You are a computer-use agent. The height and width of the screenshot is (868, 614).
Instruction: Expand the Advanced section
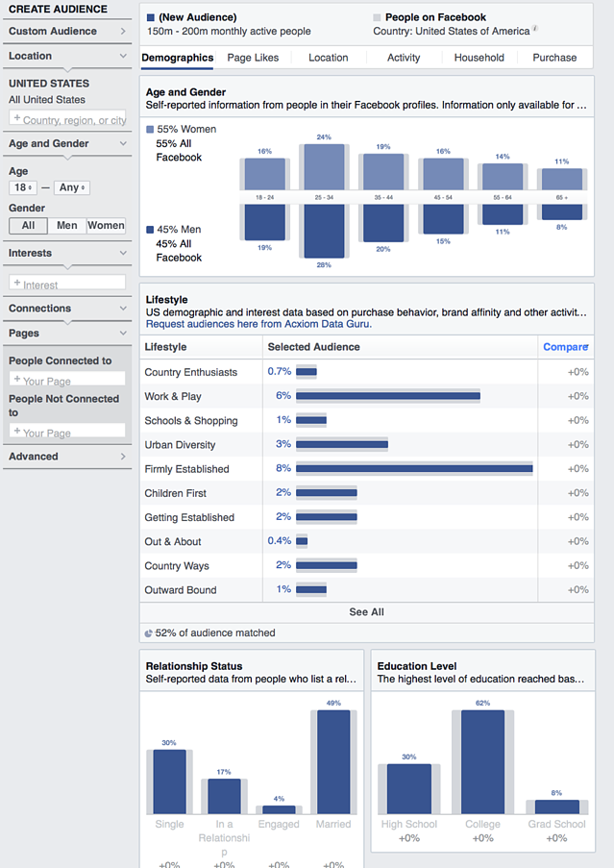click(62, 456)
